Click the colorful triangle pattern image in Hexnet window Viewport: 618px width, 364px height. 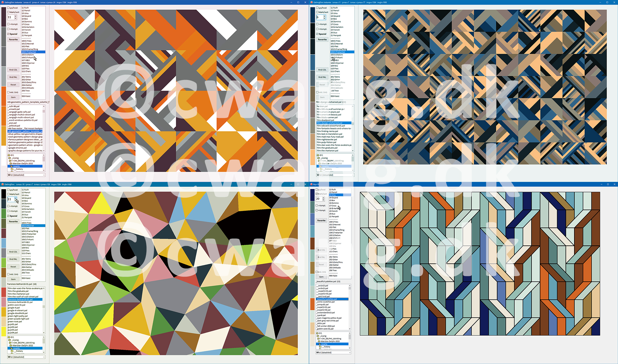[176, 273]
